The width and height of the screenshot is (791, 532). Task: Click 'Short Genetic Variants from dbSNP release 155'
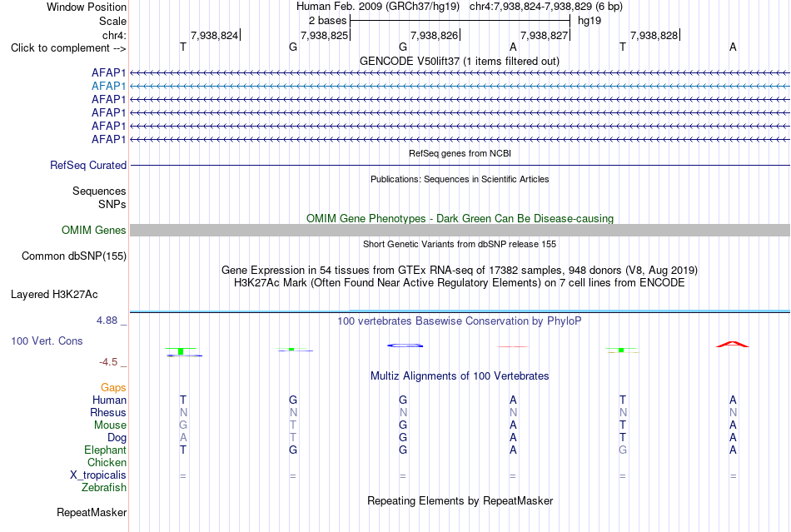(460, 244)
